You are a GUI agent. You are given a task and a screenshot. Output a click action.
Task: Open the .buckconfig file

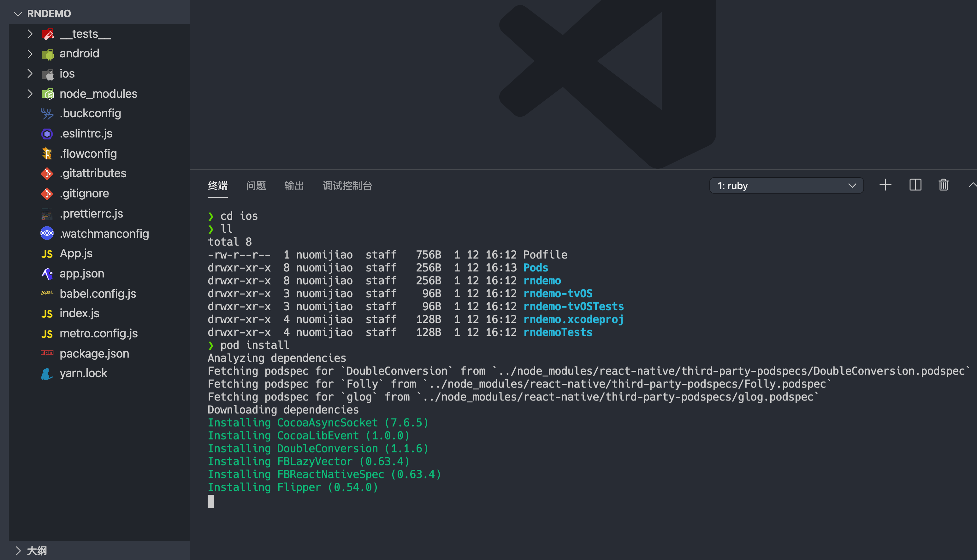coord(91,114)
